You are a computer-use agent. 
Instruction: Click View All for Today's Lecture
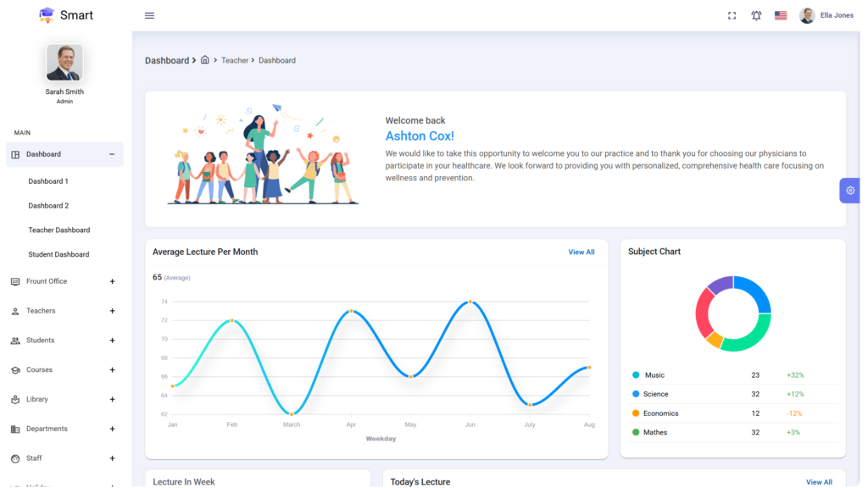coord(819,482)
